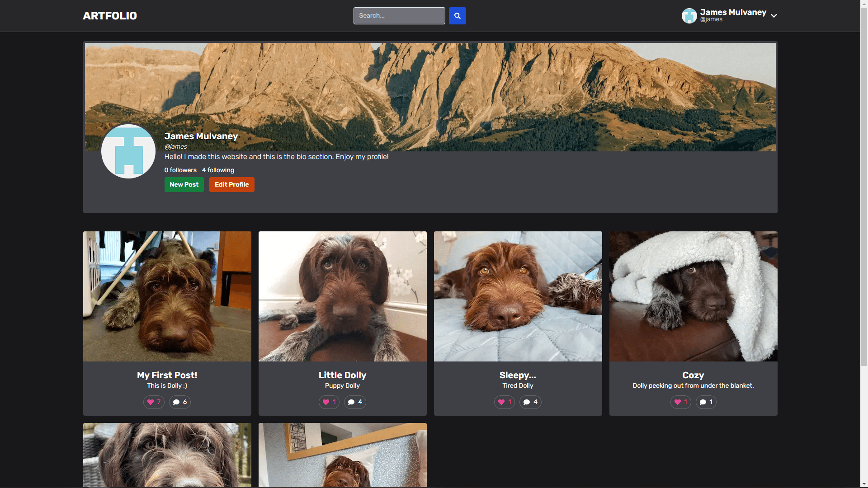Viewport: 868px width, 488px height.
Task: Like the Cozy post heart
Action: point(681,402)
